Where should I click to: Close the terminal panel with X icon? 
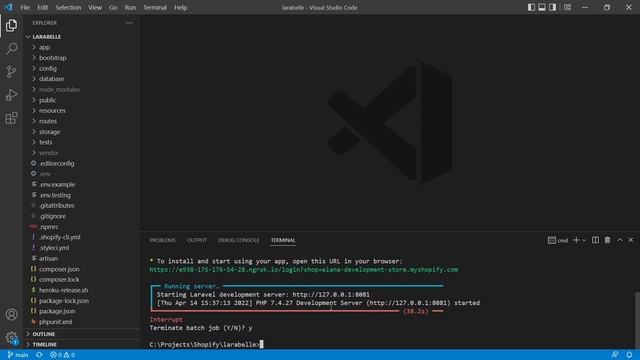coord(631,240)
